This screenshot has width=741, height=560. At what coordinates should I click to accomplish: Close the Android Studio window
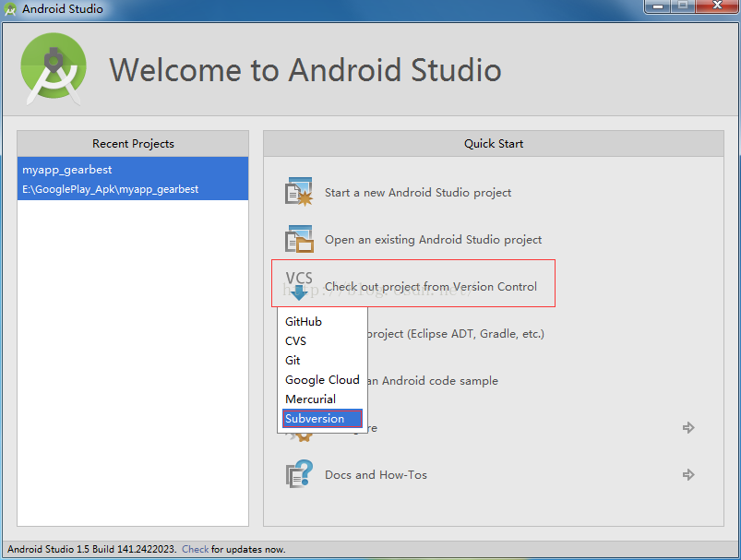click(x=717, y=6)
